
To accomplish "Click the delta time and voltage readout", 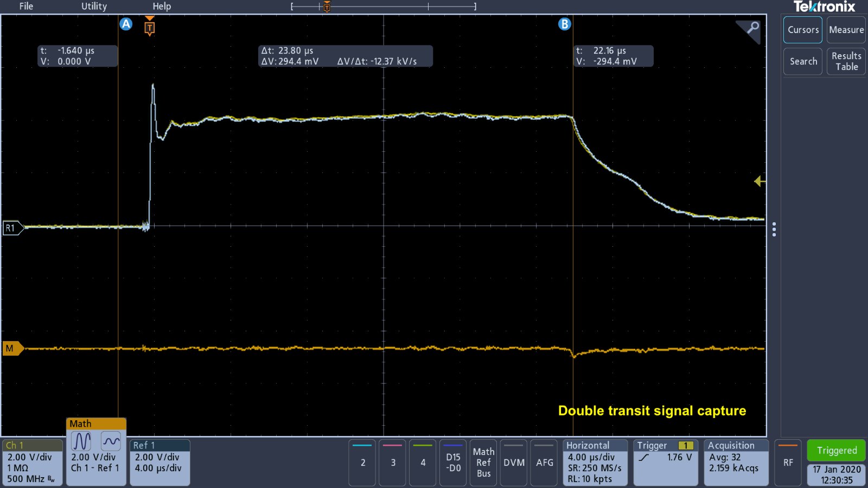I will (346, 56).
